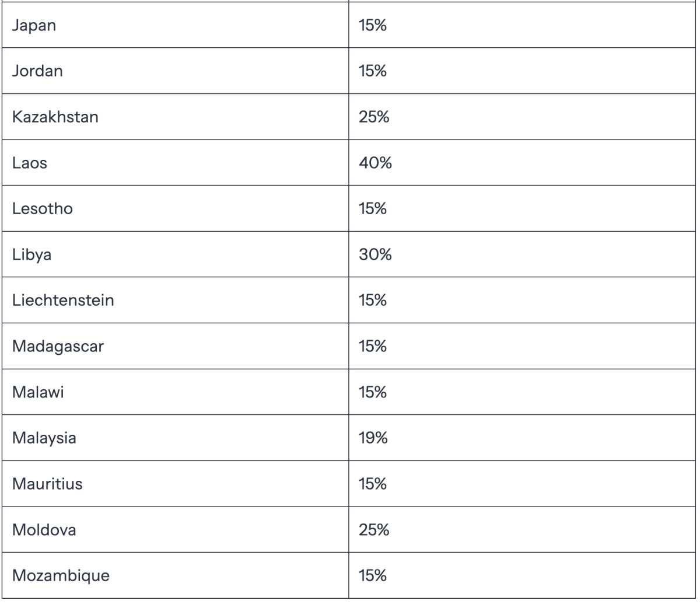700x604 pixels.
Task: Click the Laos country name
Action: pyautogui.click(x=29, y=163)
